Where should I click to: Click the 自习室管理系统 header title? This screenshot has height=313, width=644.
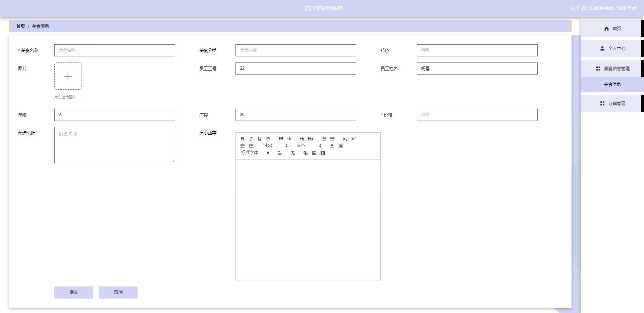(324, 8)
